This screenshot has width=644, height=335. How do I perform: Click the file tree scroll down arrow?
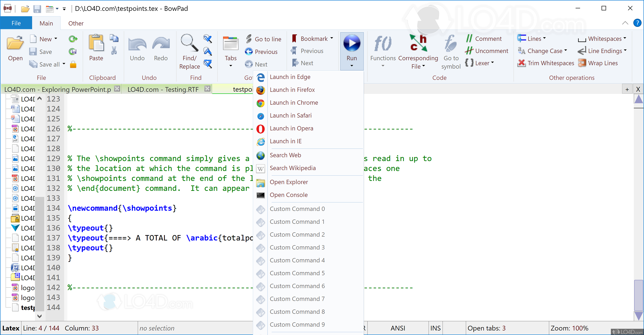(40, 316)
